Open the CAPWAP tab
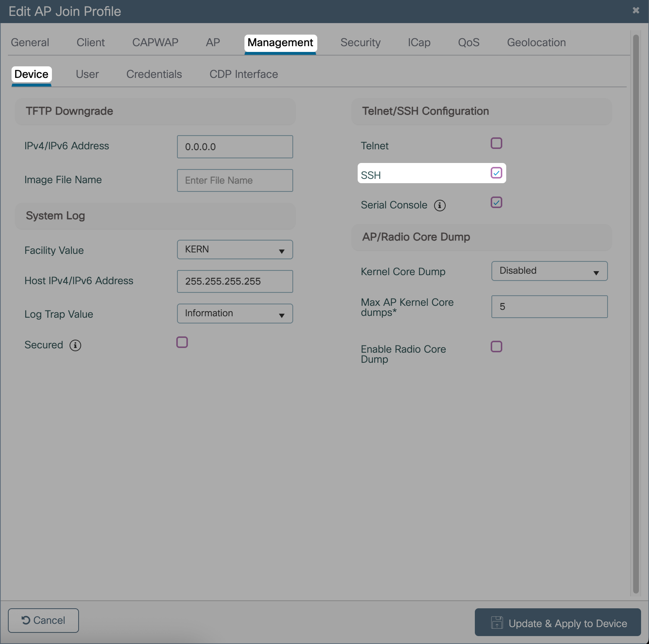This screenshot has height=644, width=649. point(155,43)
